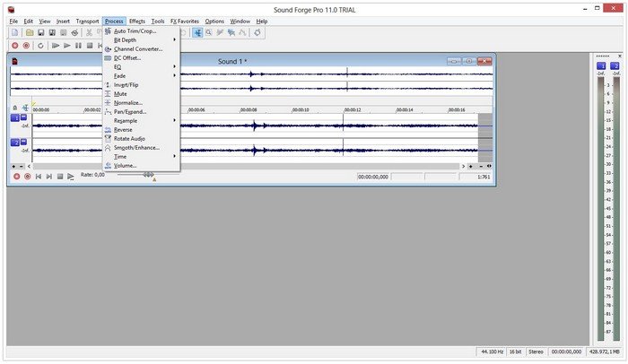Screen dimensions: 628x364
Task: Click Stop in the Sound 1 window transport
Action: pos(60,177)
